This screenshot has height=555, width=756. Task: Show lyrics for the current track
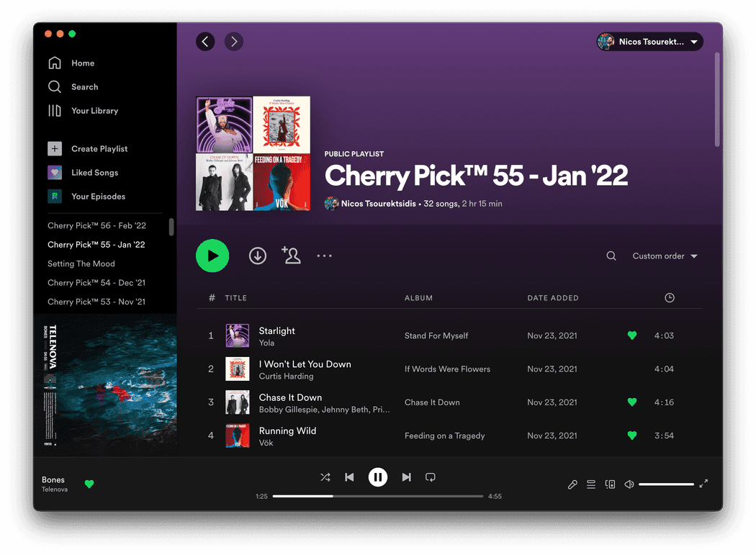[572, 484]
